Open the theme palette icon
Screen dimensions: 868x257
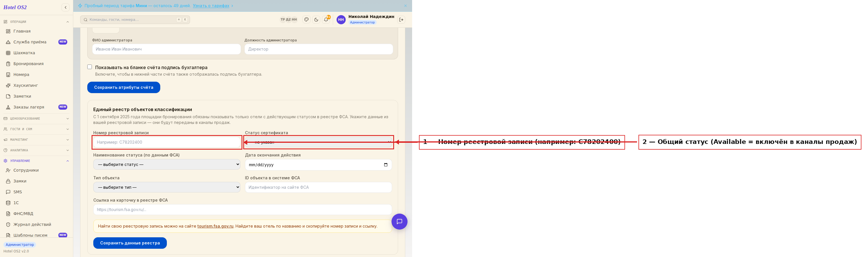click(x=306, y=19)
